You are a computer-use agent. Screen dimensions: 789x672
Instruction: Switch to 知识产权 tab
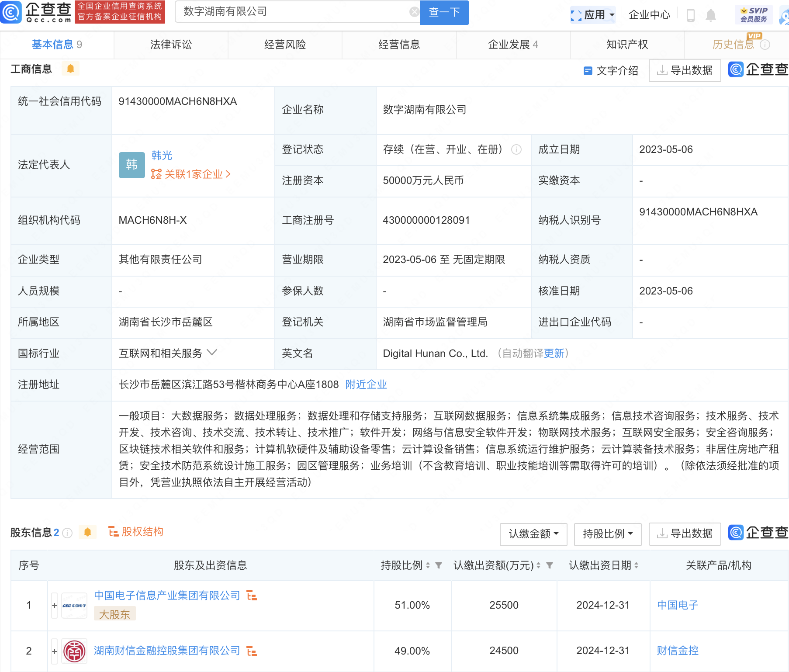[x=627, y=45]
